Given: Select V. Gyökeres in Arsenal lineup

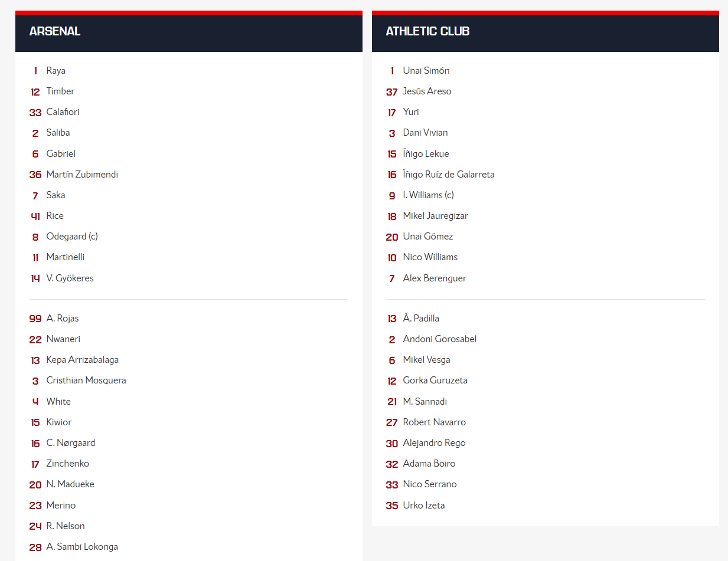Looking at the screenshot, I should (70, 278).
